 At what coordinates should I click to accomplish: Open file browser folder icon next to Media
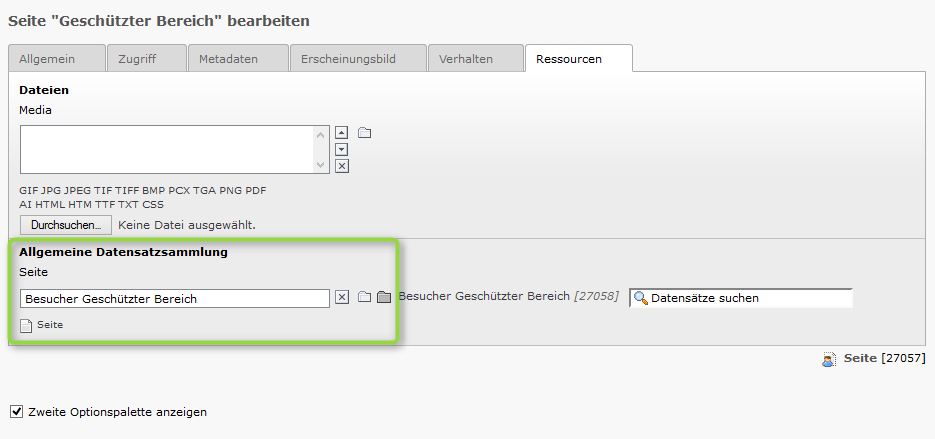364,132
